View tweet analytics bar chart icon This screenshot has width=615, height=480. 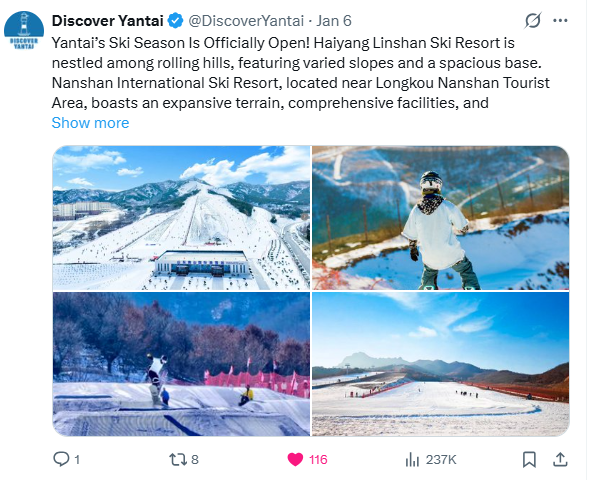click(x=412, y=459)
